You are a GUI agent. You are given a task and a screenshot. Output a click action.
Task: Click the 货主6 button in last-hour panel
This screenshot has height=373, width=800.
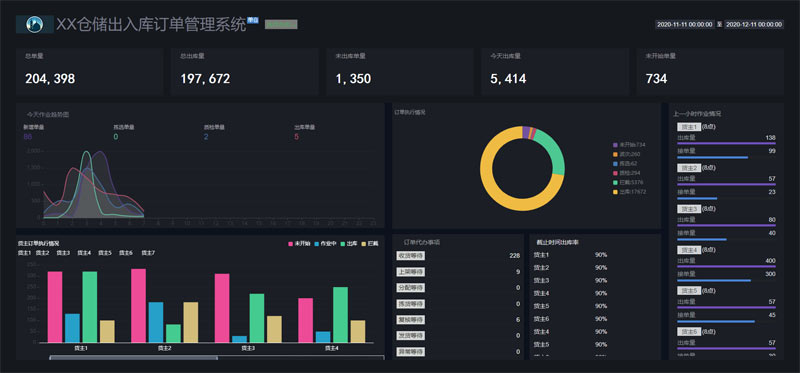point(689,332)
